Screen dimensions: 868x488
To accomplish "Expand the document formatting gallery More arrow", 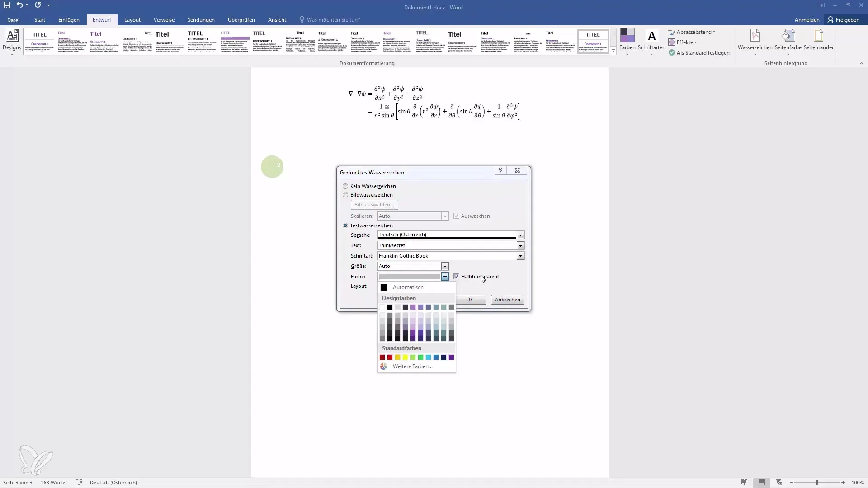I will coord(613,51).
